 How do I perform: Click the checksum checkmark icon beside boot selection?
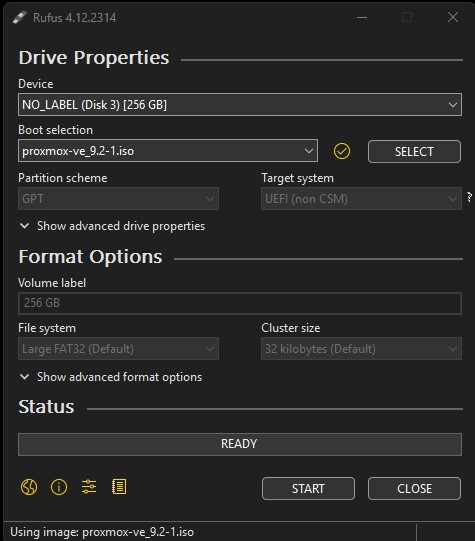pos(342,151)
